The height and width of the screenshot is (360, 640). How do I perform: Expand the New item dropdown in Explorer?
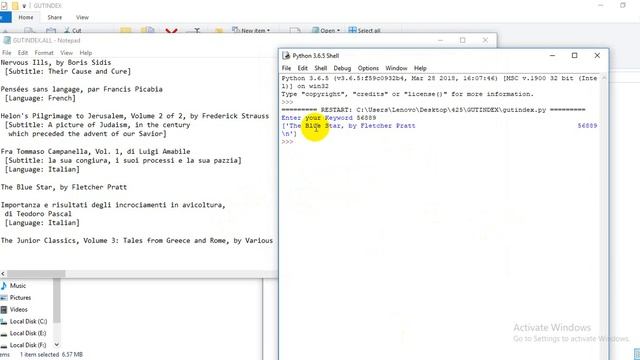pyautogui.click(x=251, y=30)
